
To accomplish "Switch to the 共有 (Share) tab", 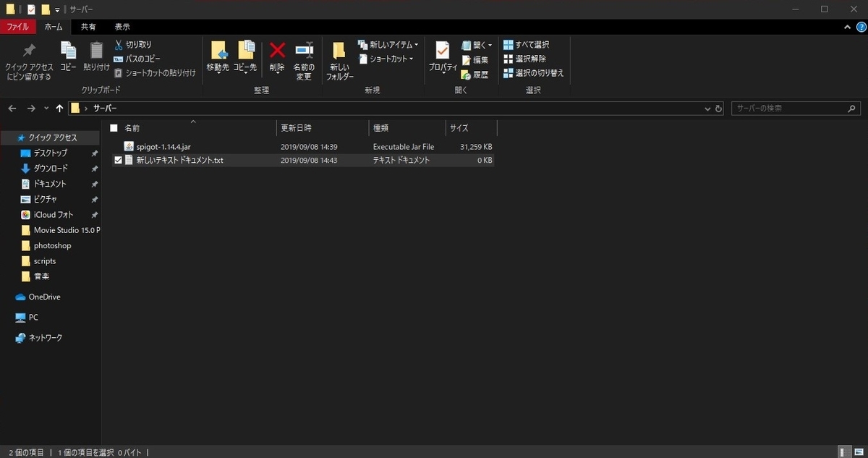I will click(x=88, y=27).
